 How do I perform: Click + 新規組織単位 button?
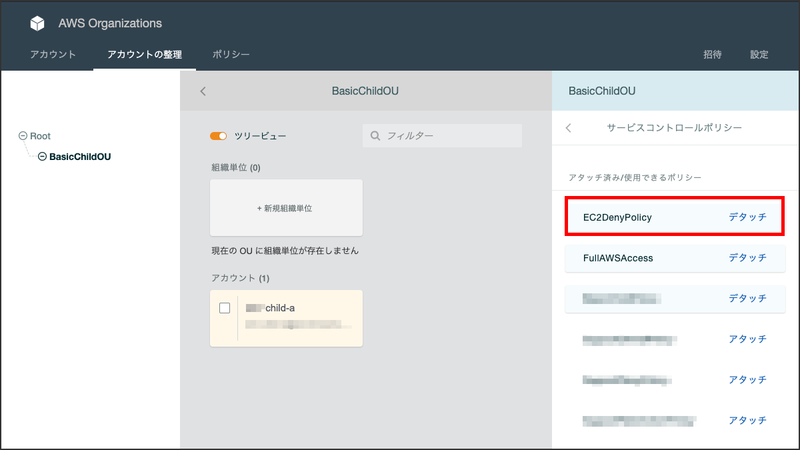click(286, 208)
